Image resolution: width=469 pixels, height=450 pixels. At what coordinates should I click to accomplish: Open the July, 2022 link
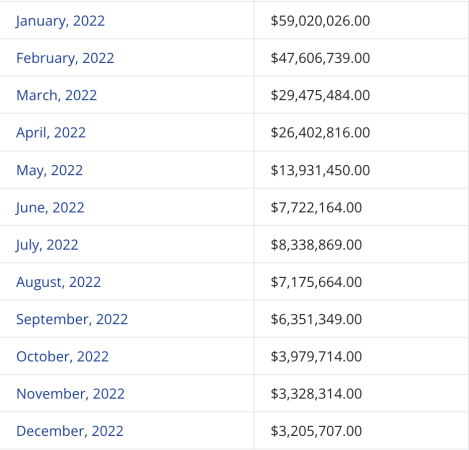pos(47,245)
